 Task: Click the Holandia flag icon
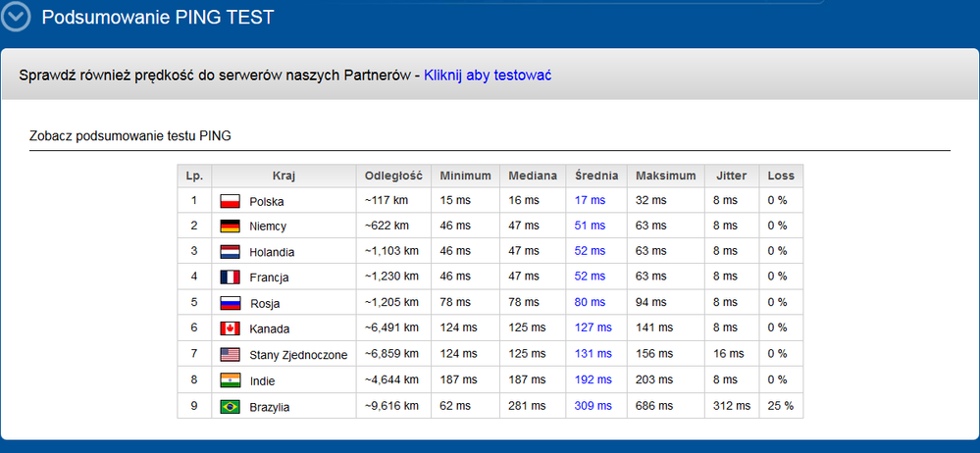[x=231, y=252]
